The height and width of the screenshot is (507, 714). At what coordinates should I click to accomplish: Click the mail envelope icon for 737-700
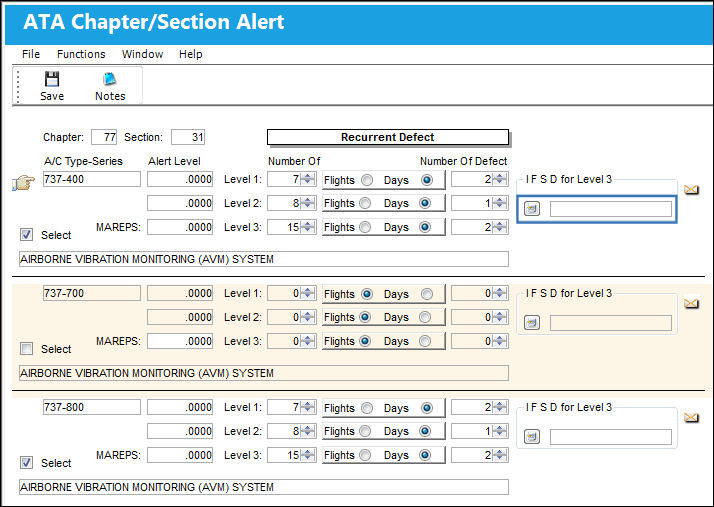point(691,303)
